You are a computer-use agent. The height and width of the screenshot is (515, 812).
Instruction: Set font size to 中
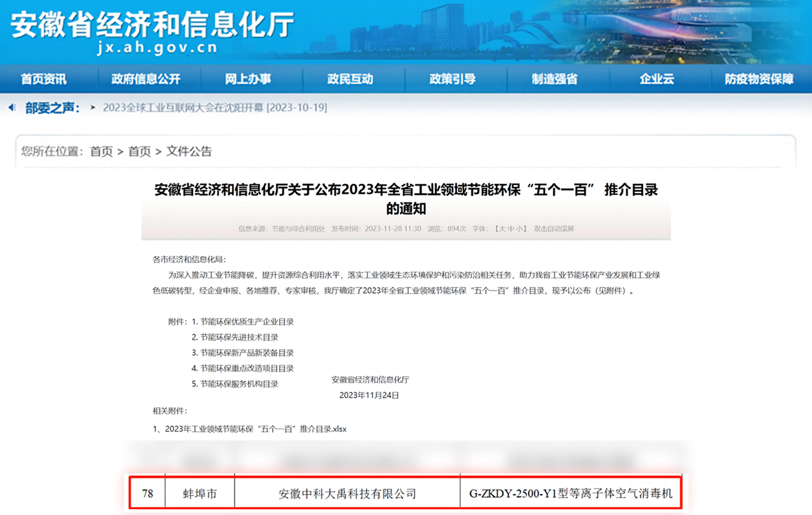tap(511, 229)
